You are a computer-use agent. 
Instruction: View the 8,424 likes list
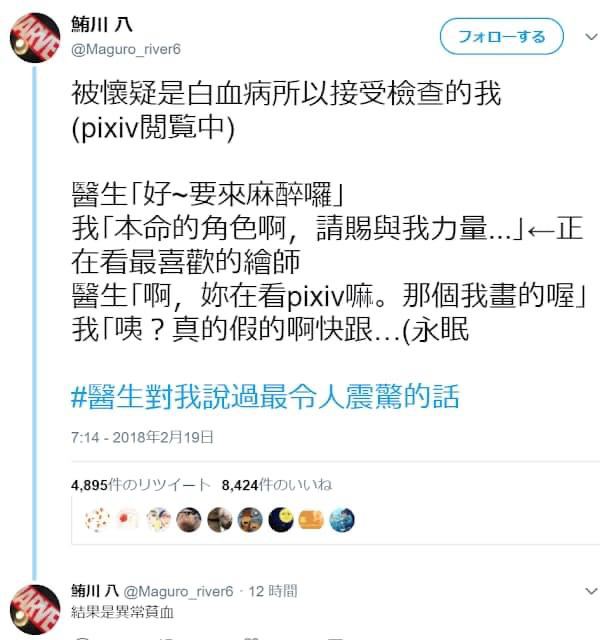pos(276,484)
